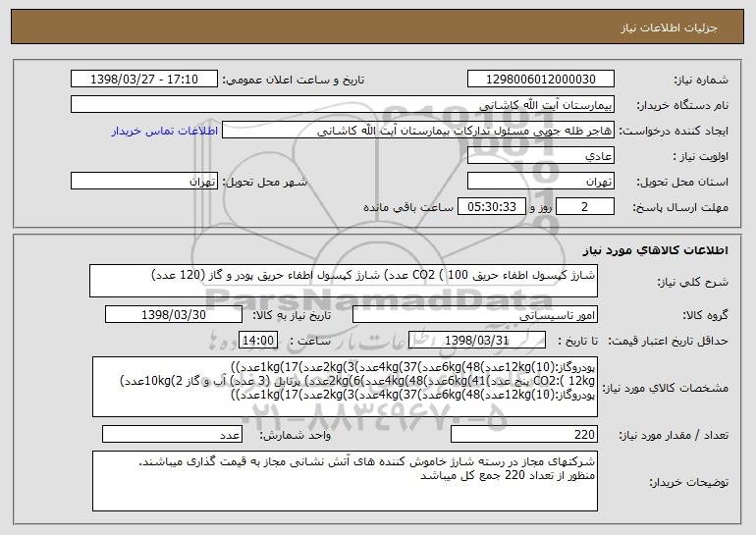
Task: Click the شماره نیاز label
Action: click(701, 80)
